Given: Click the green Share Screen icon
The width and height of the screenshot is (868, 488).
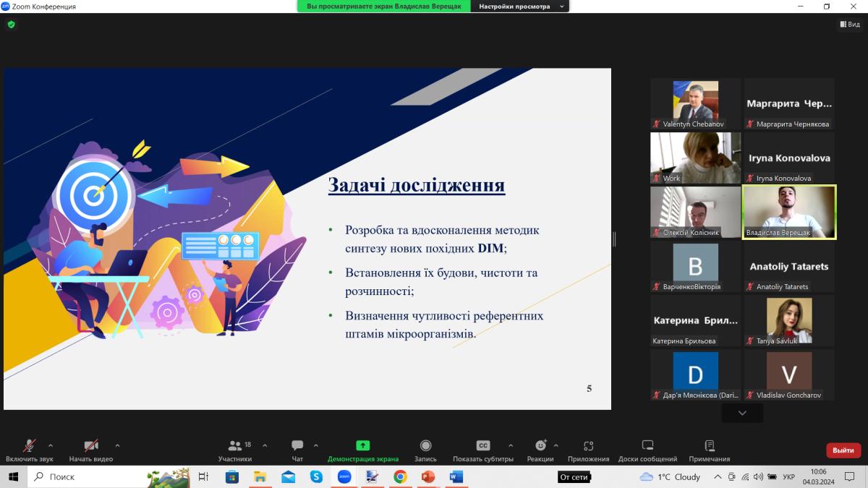Looking at the screenshot, I should [362, 446].
